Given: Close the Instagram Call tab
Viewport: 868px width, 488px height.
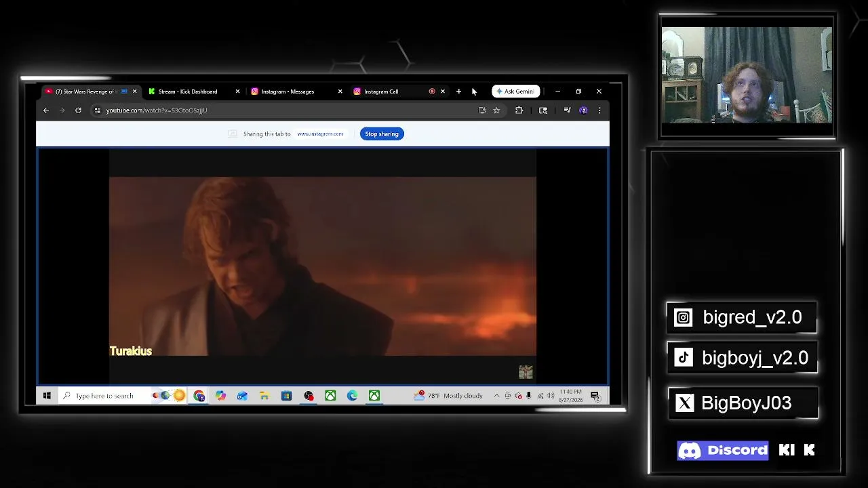Looking at the screenshot, I should tap(443, 91).
